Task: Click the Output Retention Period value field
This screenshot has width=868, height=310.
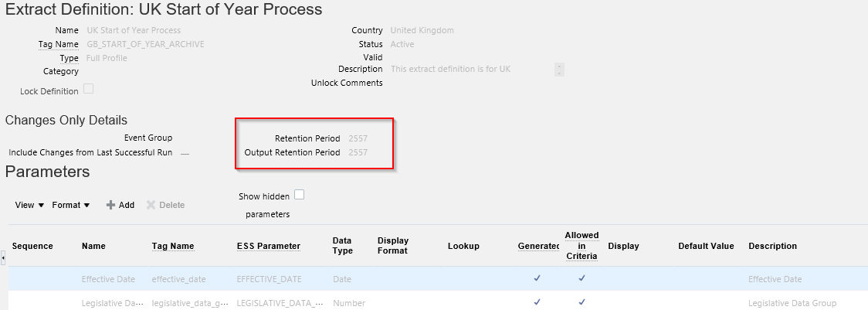Action: pyautogui.click(x=358, y=152)
